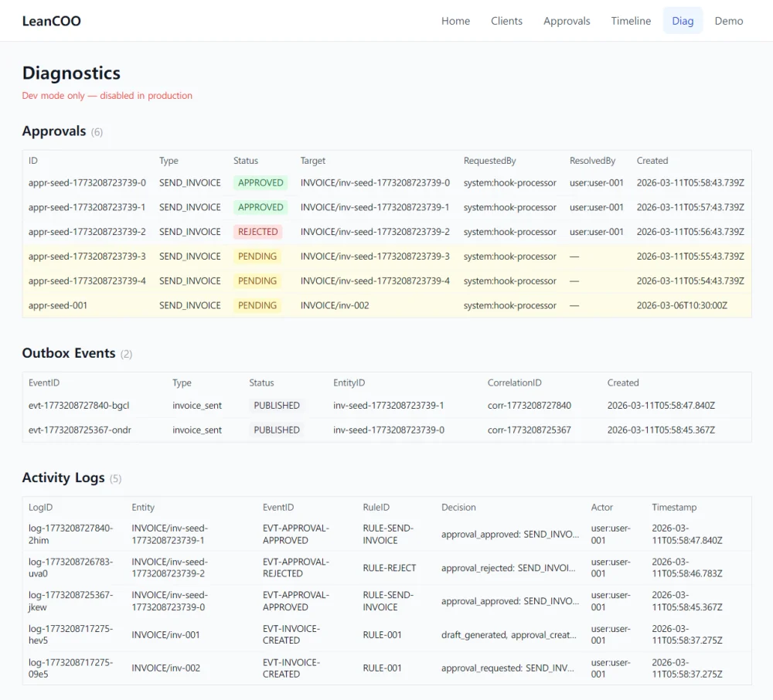Screen dimensions: 773x700
Task: Click the Actor column header
Action: click(602, 508)
